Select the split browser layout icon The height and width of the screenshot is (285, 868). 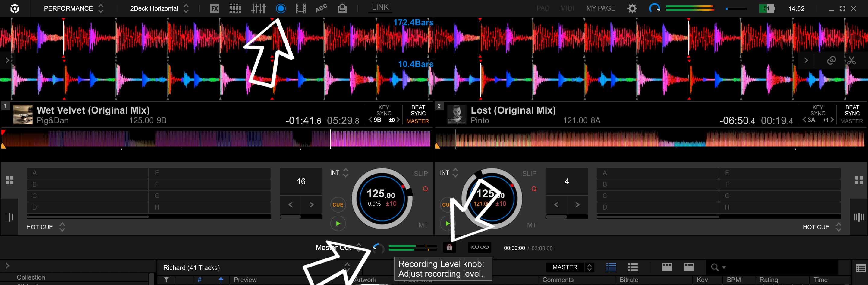[667, 267]
